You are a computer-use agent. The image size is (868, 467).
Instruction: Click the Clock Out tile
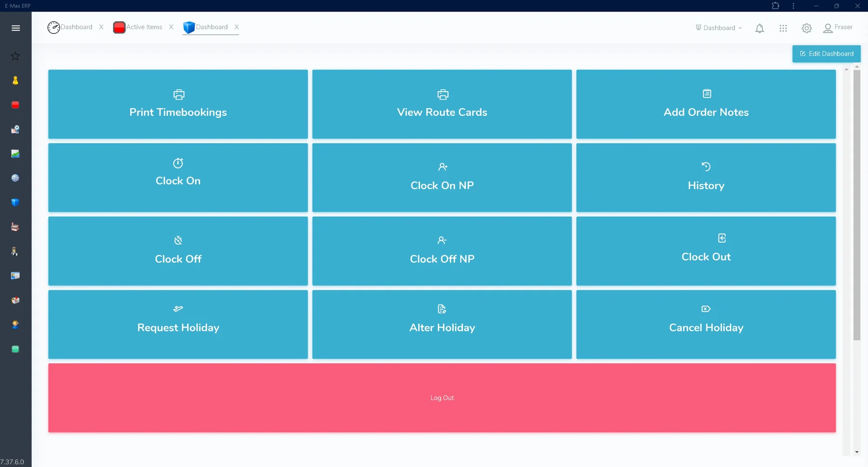[x=706, y=251]
